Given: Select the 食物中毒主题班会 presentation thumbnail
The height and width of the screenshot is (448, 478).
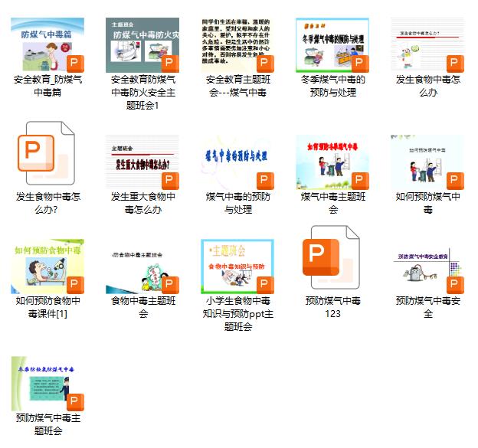Looking at the screenshot, I should (x=142, y=266).
